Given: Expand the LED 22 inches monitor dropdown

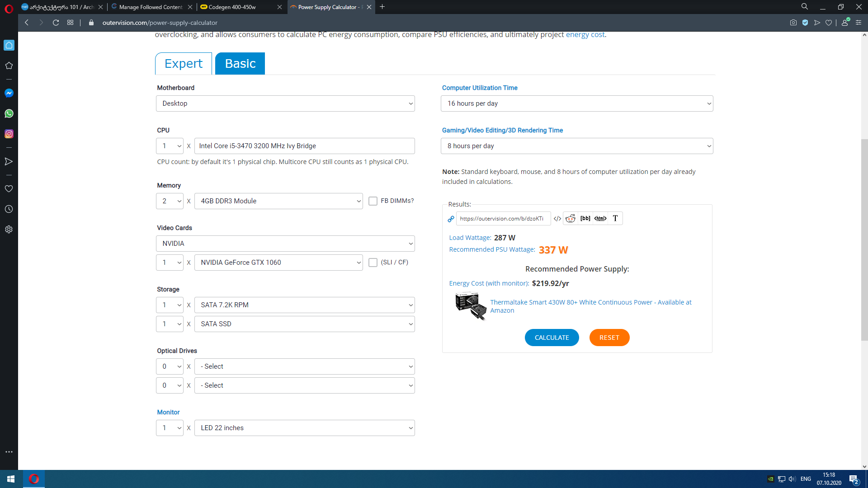Looking at the screenshot, I should [304, 428].
